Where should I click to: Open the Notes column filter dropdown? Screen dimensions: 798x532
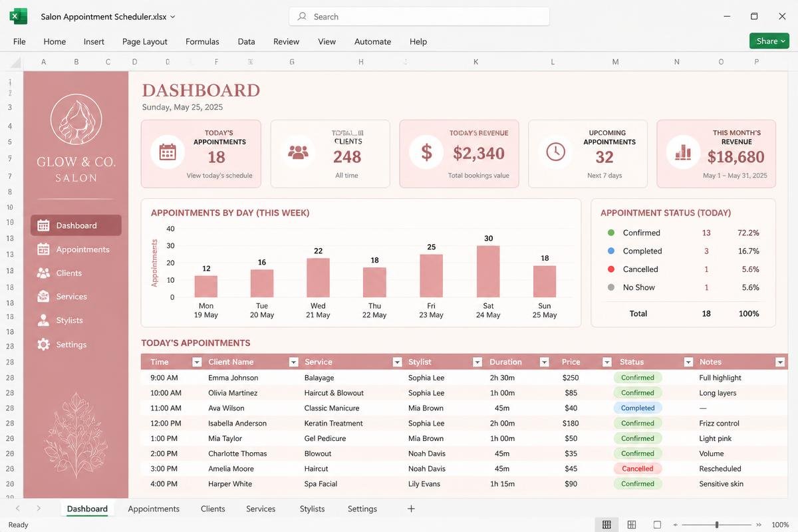780,362
